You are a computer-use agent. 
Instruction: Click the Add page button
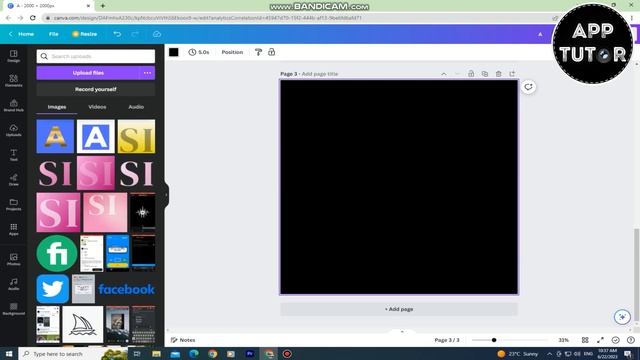point(399,309)
